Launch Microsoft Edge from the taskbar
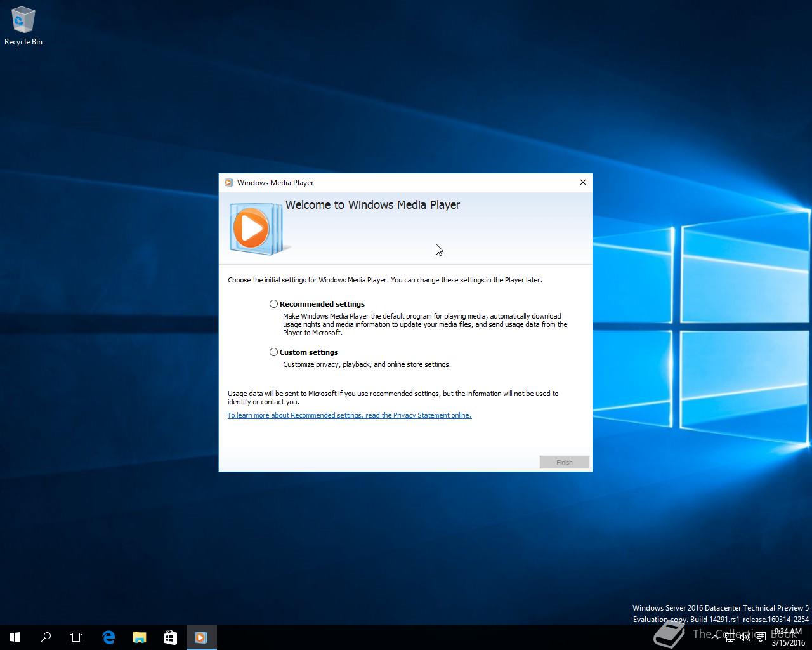Viewport: 812px width, 650px height. 108,637
